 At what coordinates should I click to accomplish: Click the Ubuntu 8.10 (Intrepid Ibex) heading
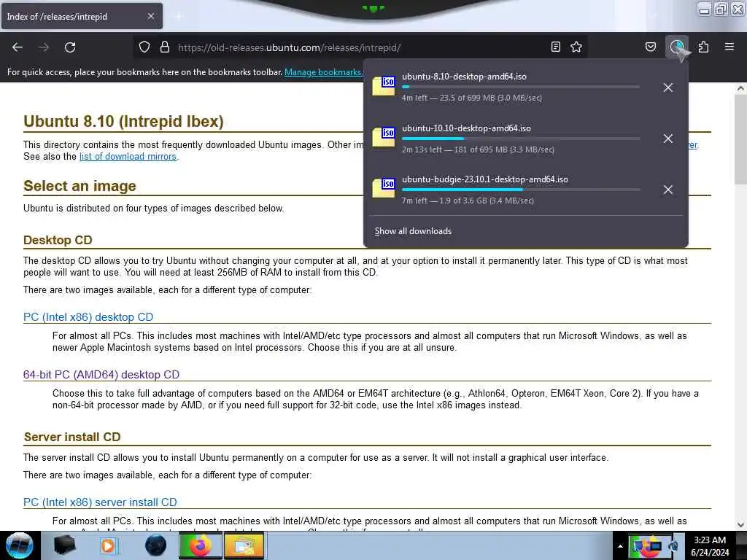click(123, 121)
